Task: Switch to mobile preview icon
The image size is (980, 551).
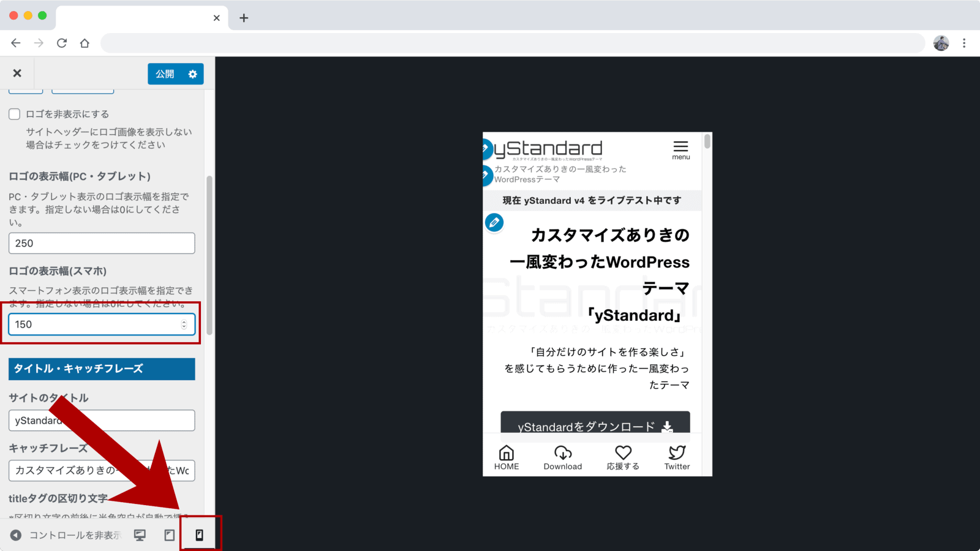Action: (x=199, y=535)
